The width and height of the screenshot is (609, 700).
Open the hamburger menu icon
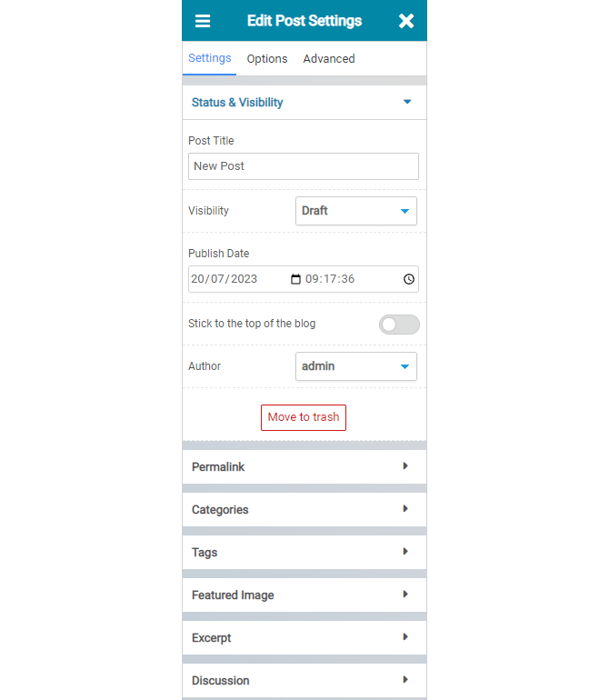pyautogui.click(x=203, y=21)
